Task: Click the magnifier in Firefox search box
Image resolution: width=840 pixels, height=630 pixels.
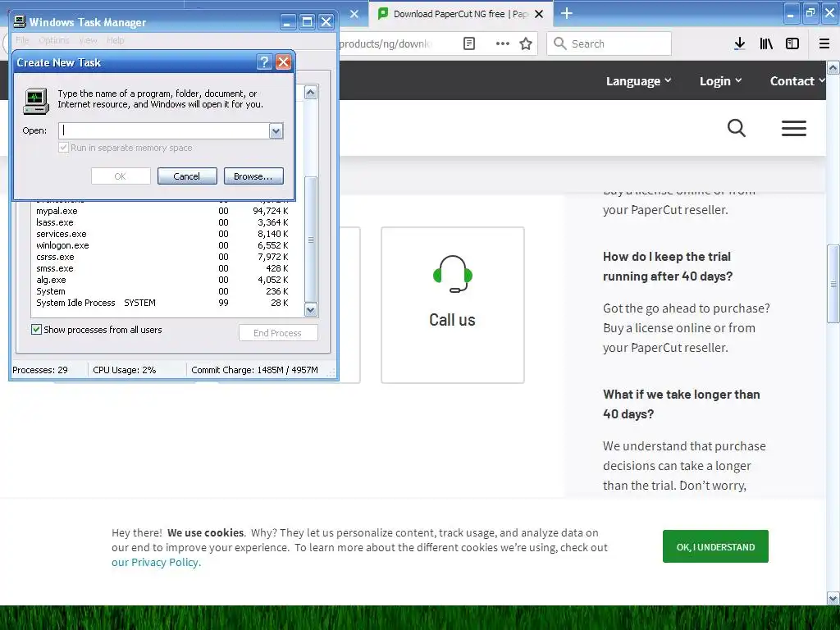Action: [x=559, y=43]
